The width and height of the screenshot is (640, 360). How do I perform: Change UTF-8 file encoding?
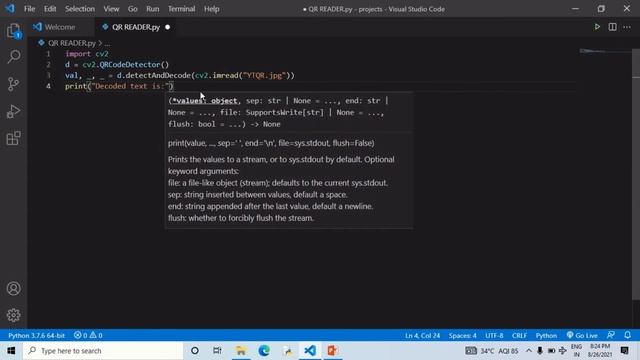pyautogui.click(x=494, y=336)
